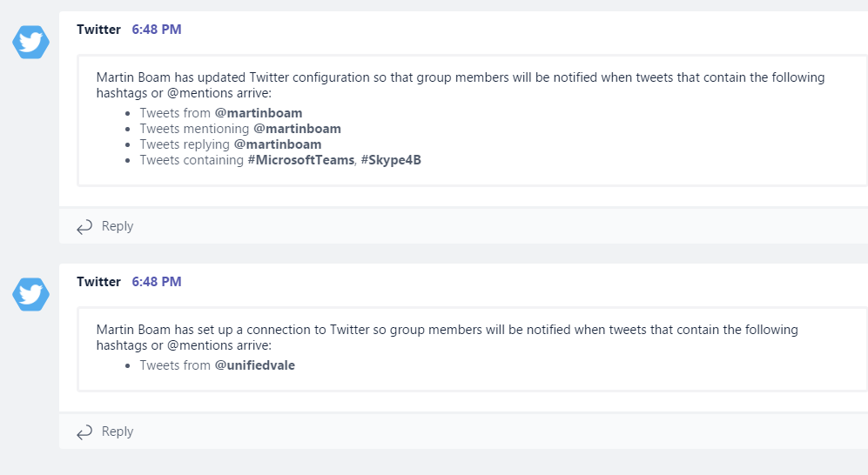Open the @unifiedvale handle
Viewport: 868px width, 475px height.
255,365
